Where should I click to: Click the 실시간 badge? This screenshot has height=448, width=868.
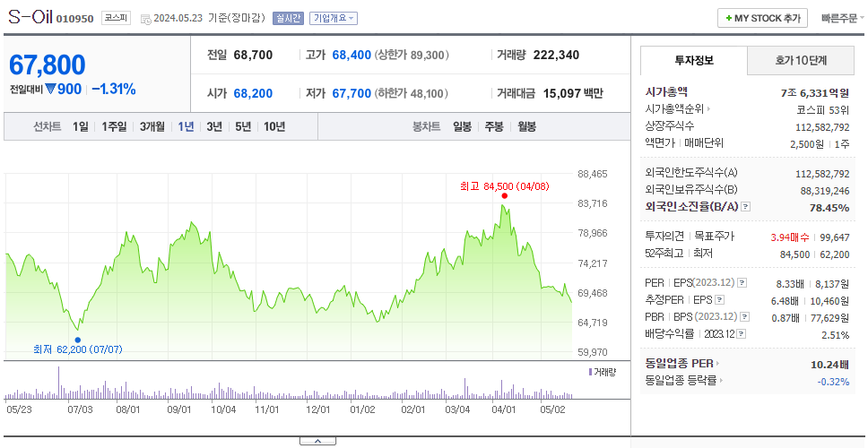pyautogui.click(x=288, y=18)
